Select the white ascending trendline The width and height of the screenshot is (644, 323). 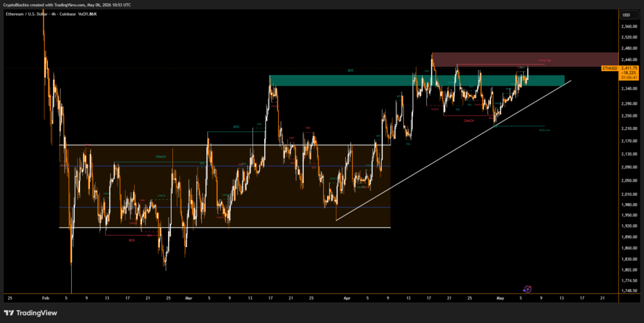point(453,151)
